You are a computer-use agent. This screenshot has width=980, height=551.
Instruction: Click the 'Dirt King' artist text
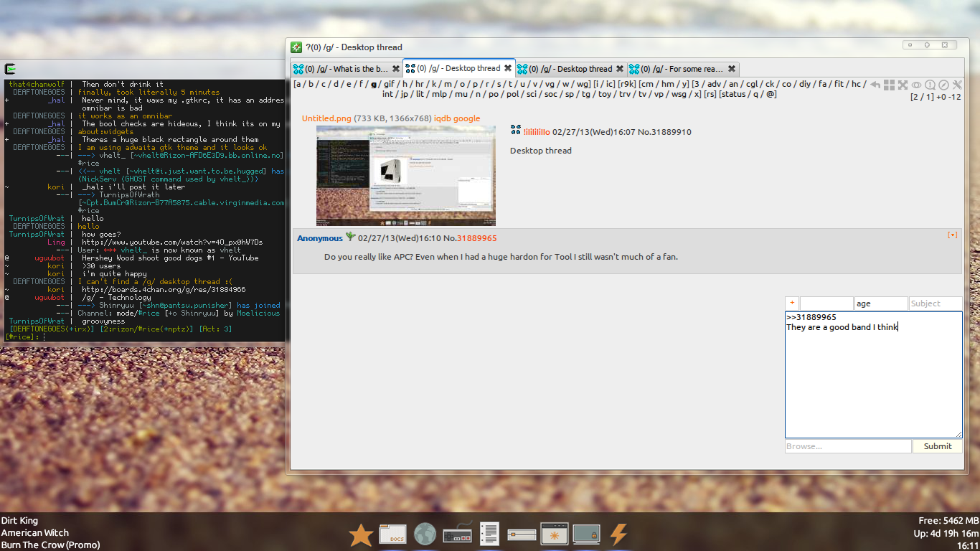pos(19,520)
